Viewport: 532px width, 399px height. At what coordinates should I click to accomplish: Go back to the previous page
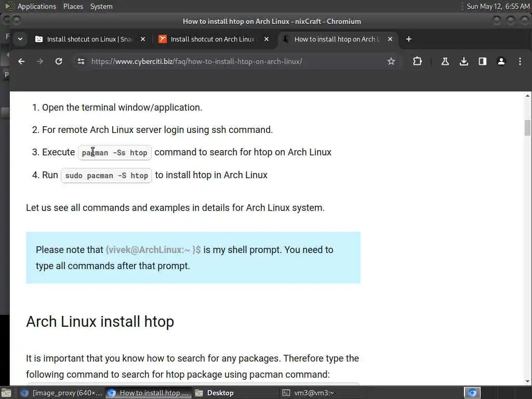[21, 61]
